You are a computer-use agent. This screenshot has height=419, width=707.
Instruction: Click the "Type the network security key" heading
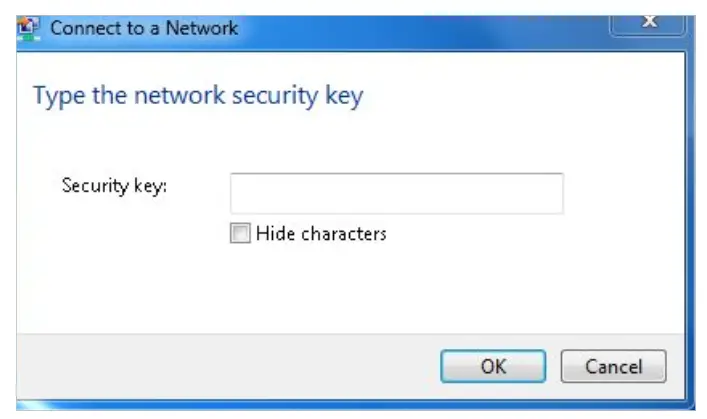198,96
